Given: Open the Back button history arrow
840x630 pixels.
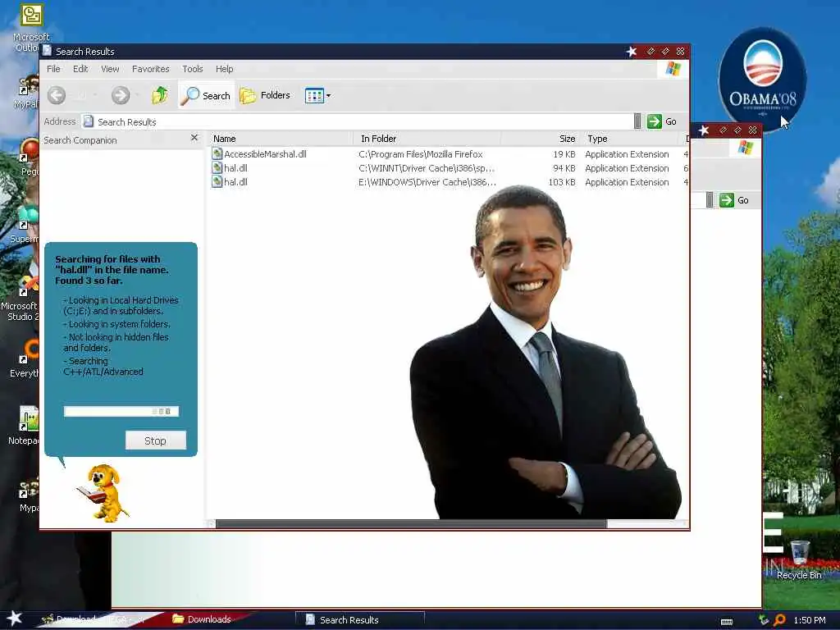Looking at the screenshot, I should pos(95,95).
